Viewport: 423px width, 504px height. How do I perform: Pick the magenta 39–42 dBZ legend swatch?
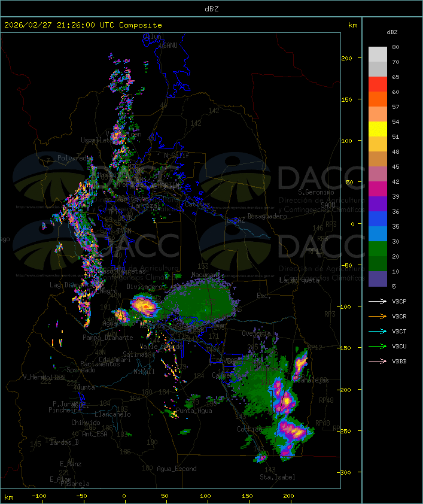(x=378, y=189)
